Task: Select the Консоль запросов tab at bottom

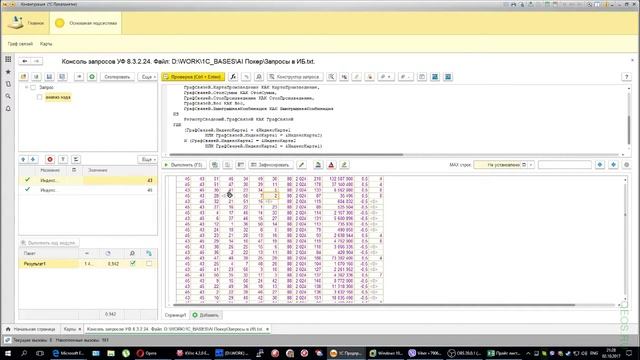Action: point(177,329)
